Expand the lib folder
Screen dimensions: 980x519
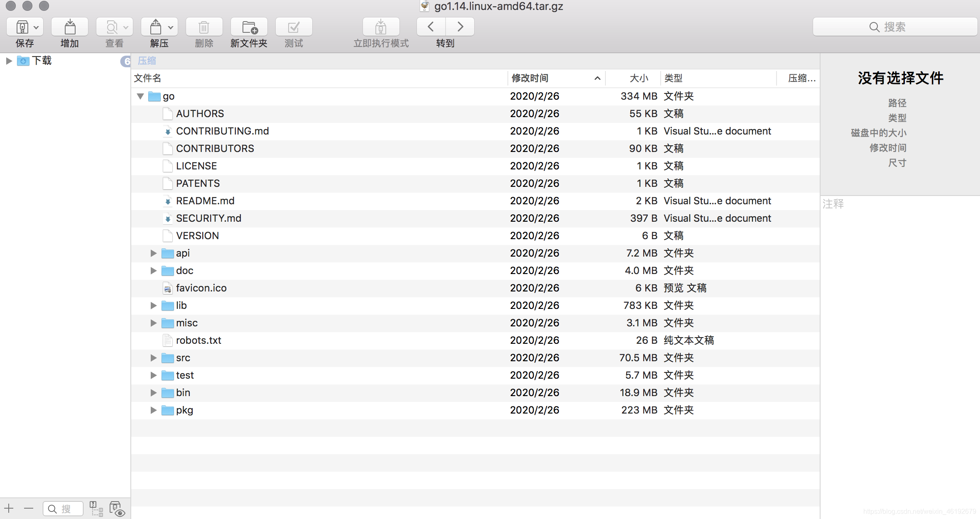(153, 306)
